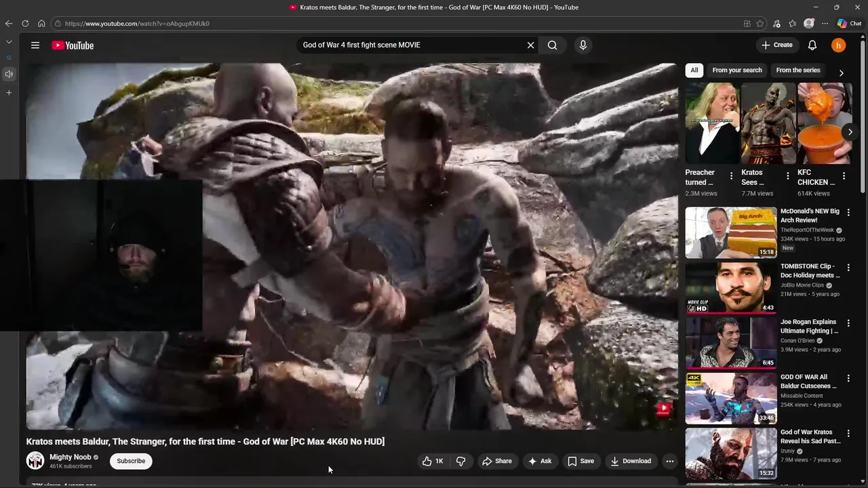Viewport: 868px width, 488px height.
Task: Show more filter chips with right arrow
Action: click(x=842, y=73)
